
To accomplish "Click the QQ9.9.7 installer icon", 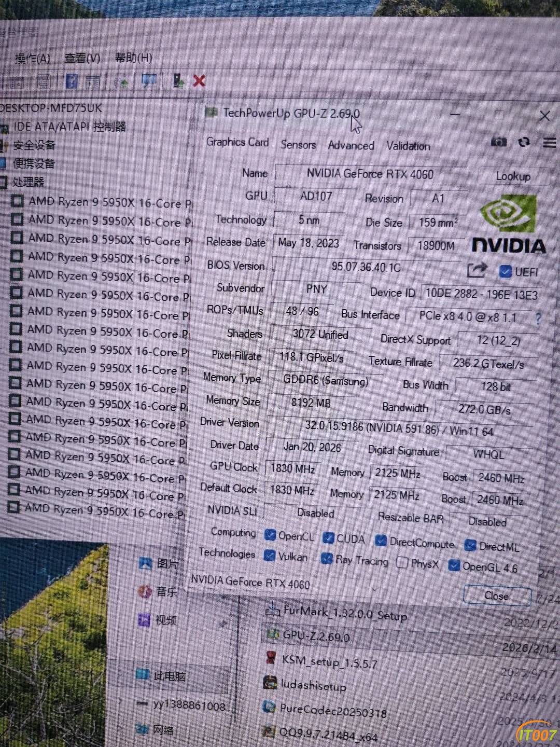I will pyautogui.click(x=269, y=731).
